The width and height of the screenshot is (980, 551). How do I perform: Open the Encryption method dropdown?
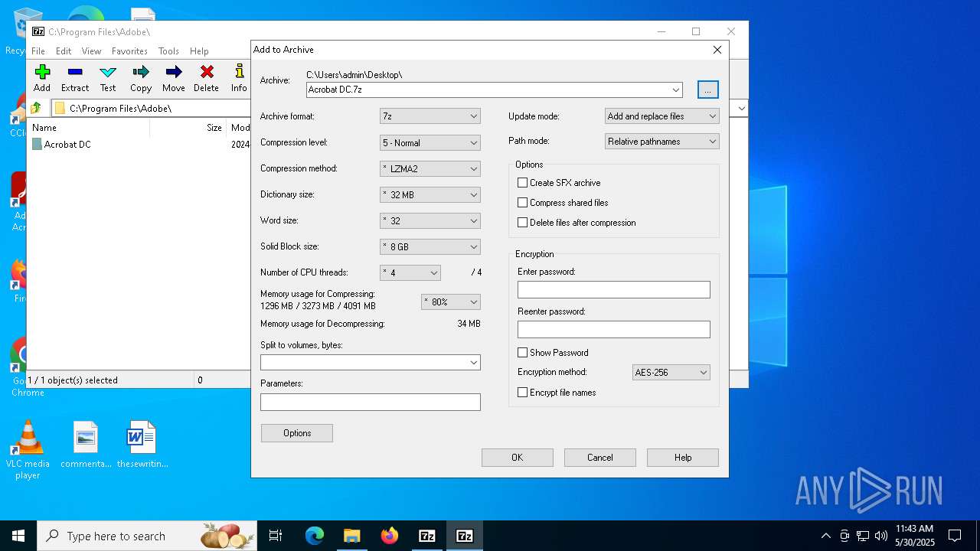click(x=671, y=372)
